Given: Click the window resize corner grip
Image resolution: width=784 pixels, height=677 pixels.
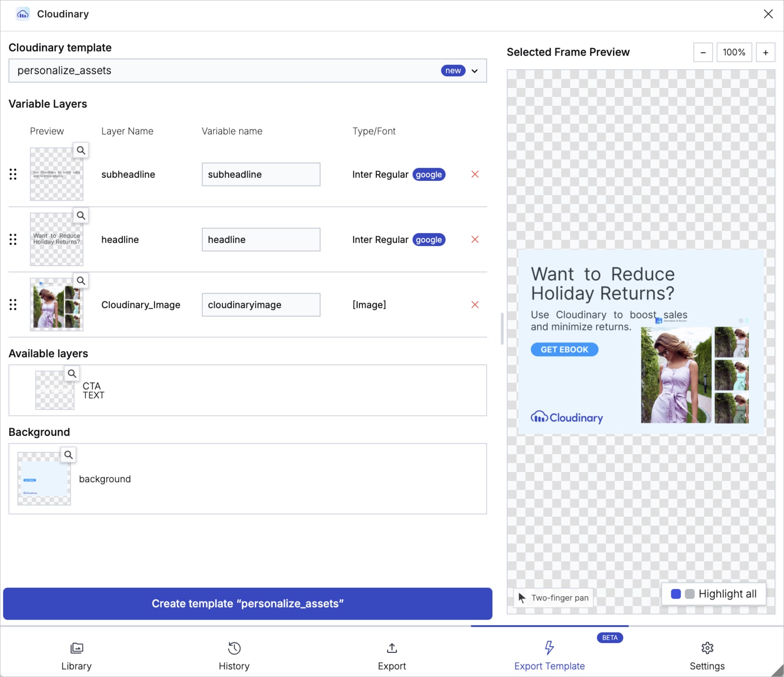Looking at the screenshot, I should (777, 671).
